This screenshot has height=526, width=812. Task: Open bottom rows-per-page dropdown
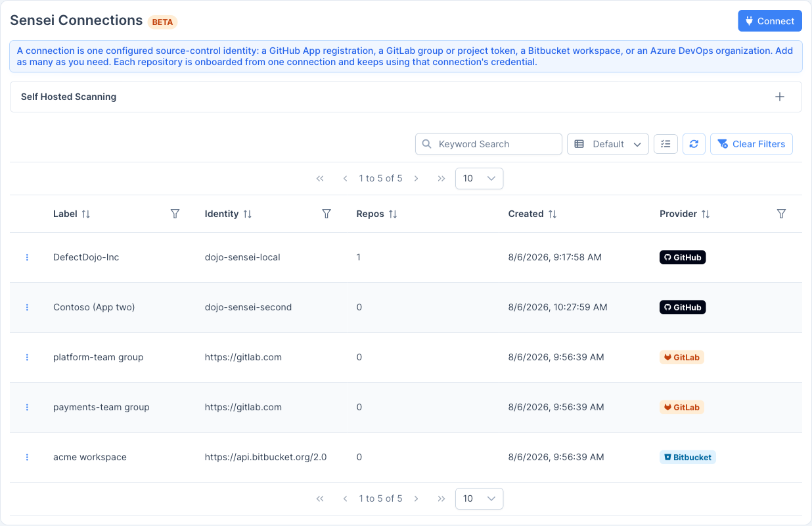479,499
